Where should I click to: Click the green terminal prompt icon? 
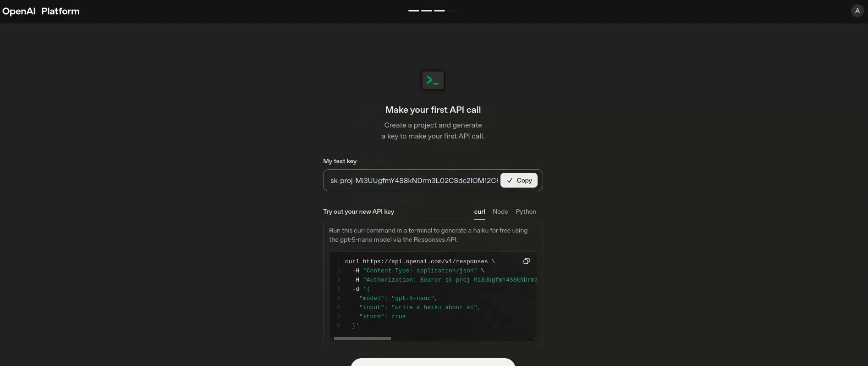(x=433, y=81)
